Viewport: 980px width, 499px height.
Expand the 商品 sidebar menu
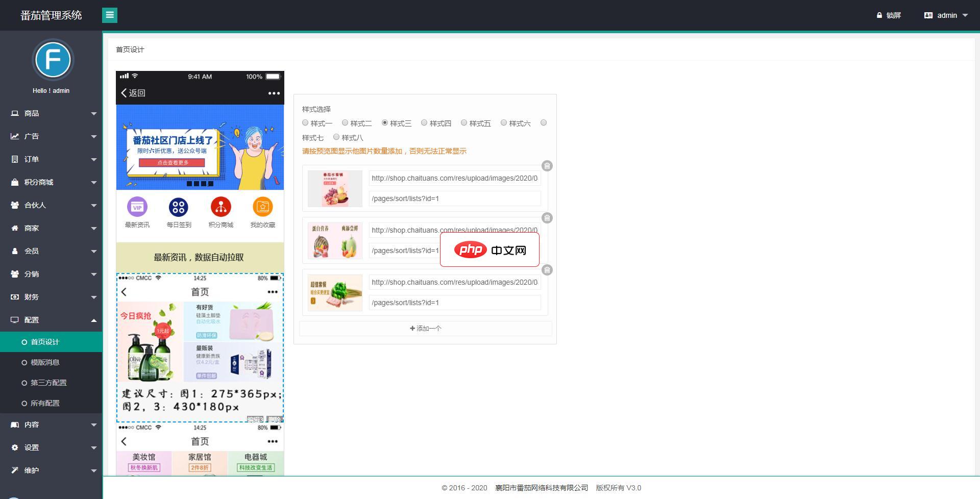click(51, 113)
